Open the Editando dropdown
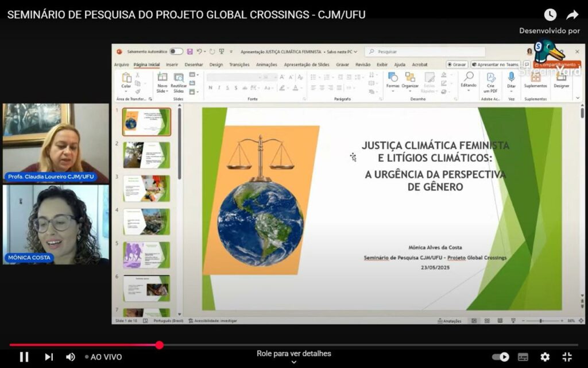 pyautogui.click(x=469, y=81)
